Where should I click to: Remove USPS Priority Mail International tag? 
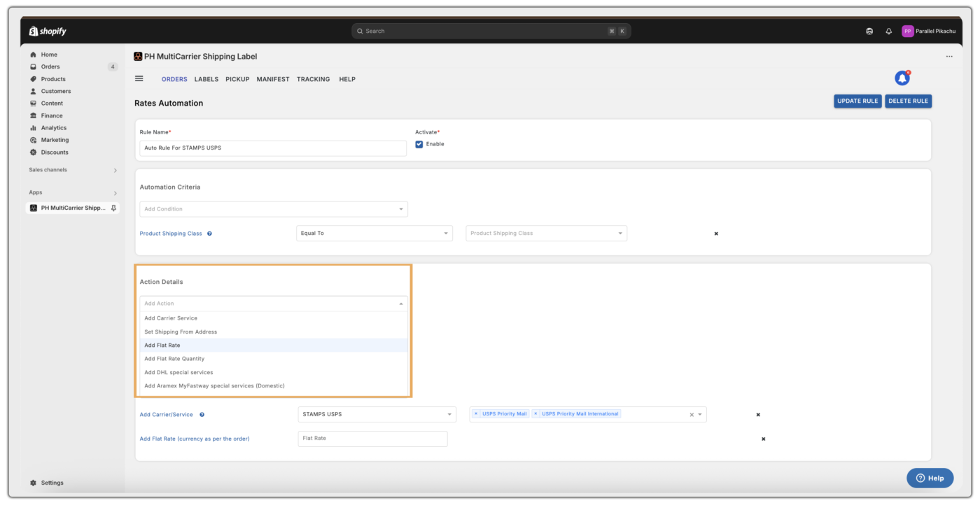[x=536, y=414]
